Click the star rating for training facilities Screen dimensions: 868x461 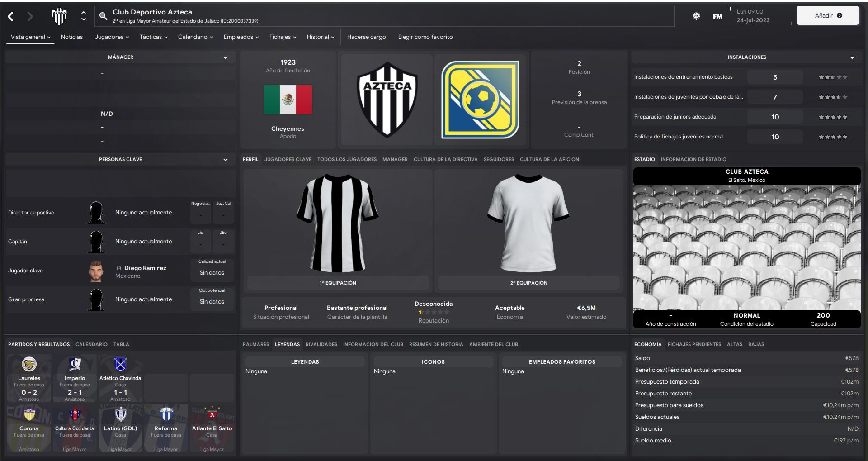(x=833, y=77)
